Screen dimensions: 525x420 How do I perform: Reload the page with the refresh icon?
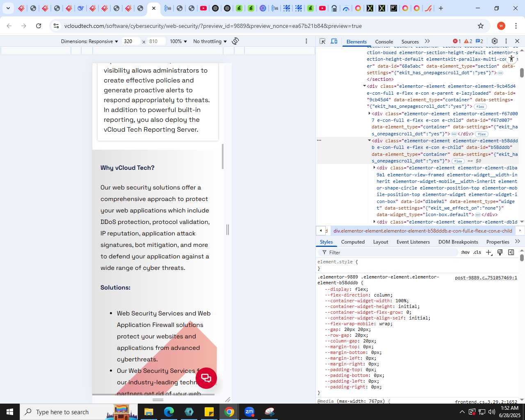(39, 26)
